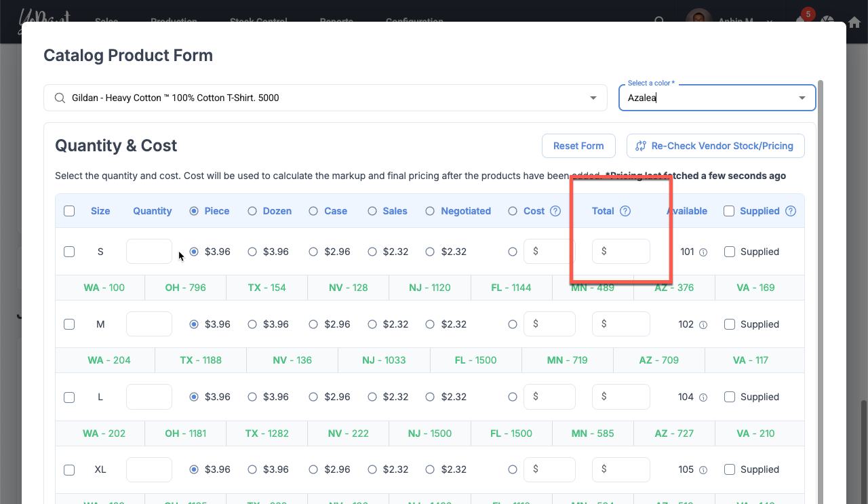Select the Negotiated pricing option in header
Image resolution: width=868 pixels, height=504 pixels.
click(x=430, y=211)
